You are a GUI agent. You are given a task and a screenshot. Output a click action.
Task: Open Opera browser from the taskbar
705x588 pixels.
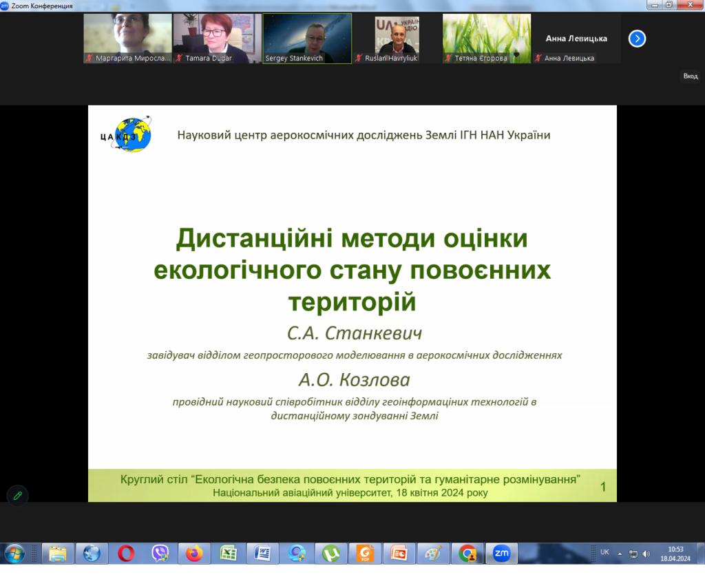tap(126, 553)
